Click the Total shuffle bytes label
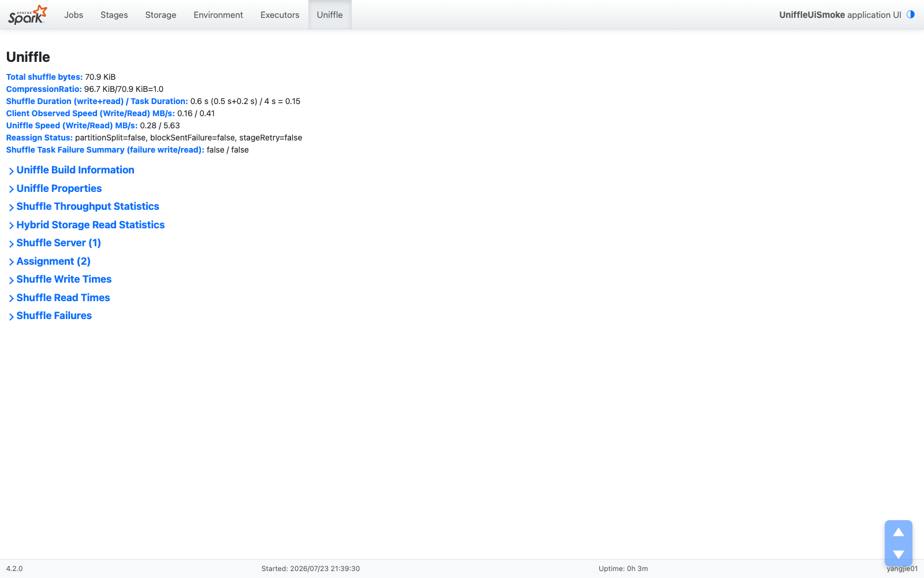 click(x=44, y=77)
